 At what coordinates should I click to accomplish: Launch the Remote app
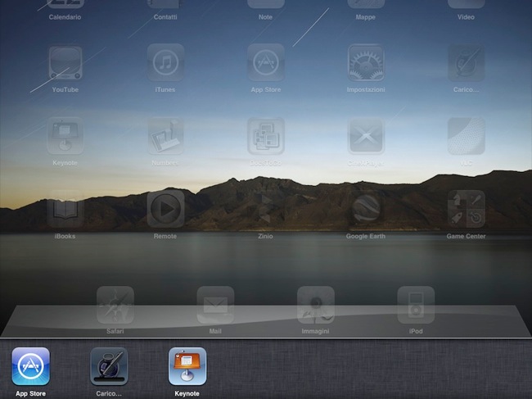click(x=165, y=209)
